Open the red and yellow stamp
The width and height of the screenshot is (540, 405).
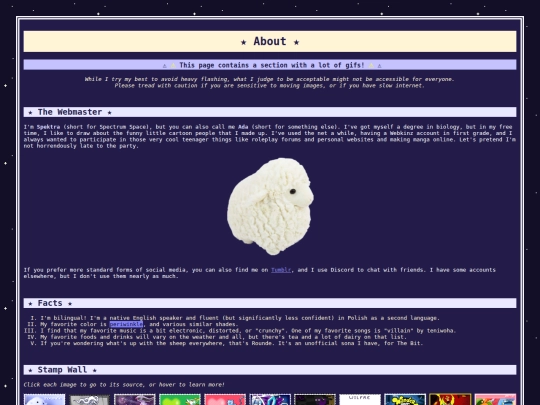pyautogui.click(x=450, y=399)
